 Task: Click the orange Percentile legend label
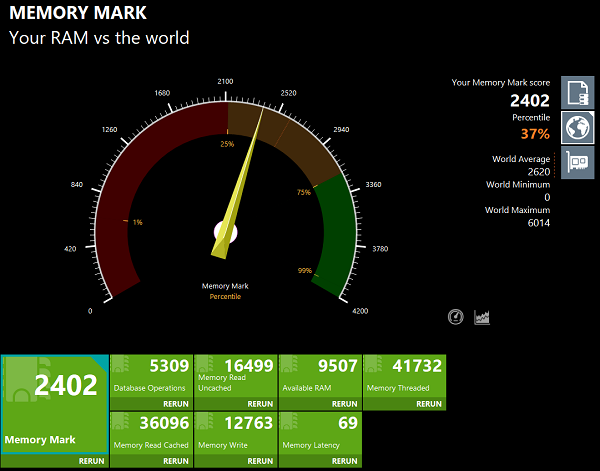225,297
